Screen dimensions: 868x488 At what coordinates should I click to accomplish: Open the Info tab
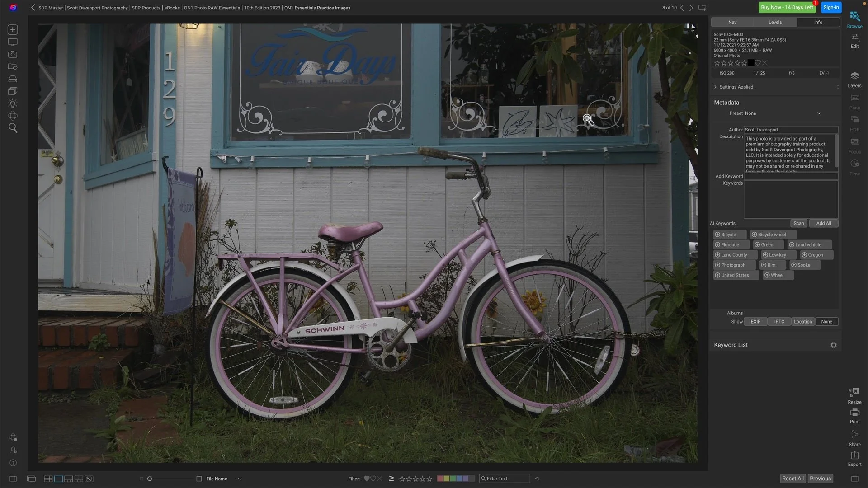[817, 22]
